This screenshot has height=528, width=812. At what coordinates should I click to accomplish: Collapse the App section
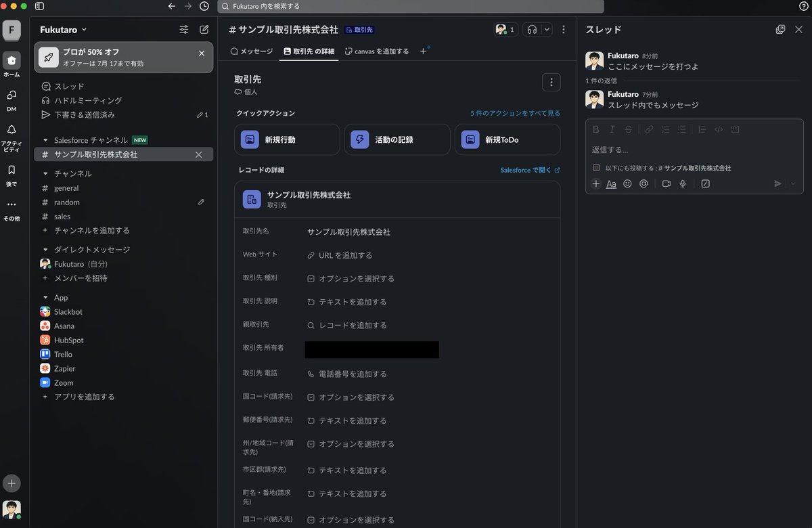45,298
